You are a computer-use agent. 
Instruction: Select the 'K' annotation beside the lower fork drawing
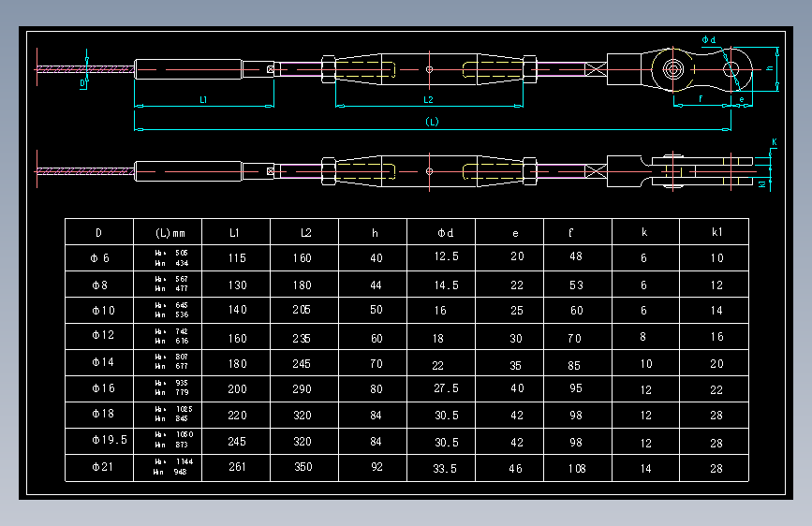[x=775, y=142]
